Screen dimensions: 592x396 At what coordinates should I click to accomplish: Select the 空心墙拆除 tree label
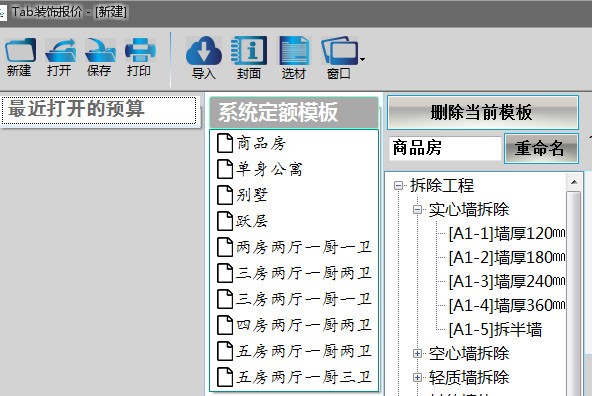pos(469,353)
